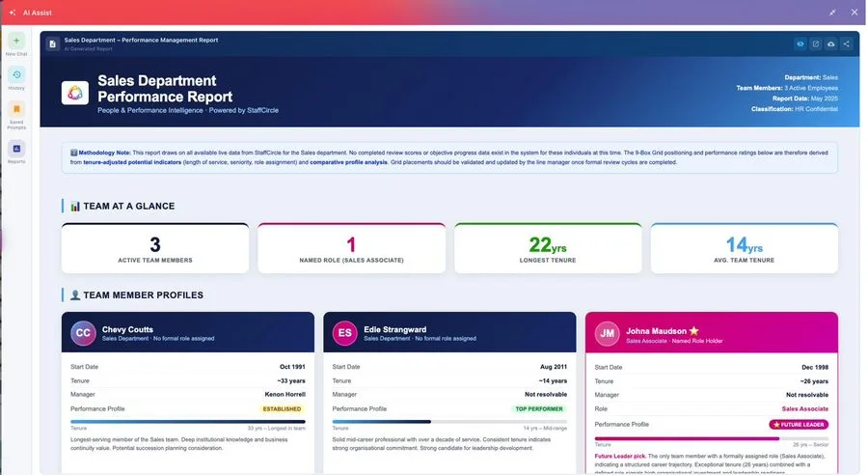Click the Sales Associate role link

click(805, 409)
